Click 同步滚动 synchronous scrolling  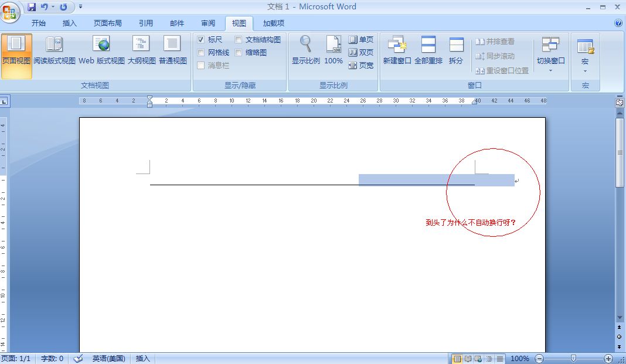click(x=495, y=56)
